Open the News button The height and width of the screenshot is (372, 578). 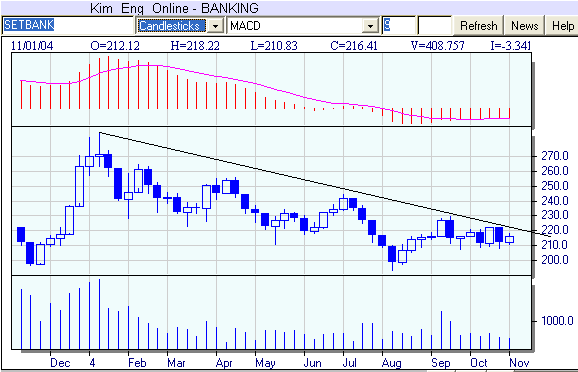524,25
